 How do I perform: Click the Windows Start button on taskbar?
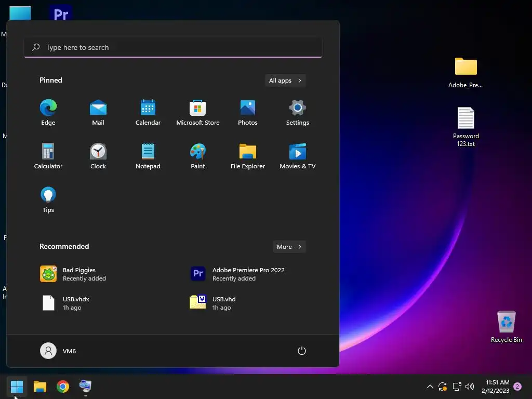pos(17,387)
